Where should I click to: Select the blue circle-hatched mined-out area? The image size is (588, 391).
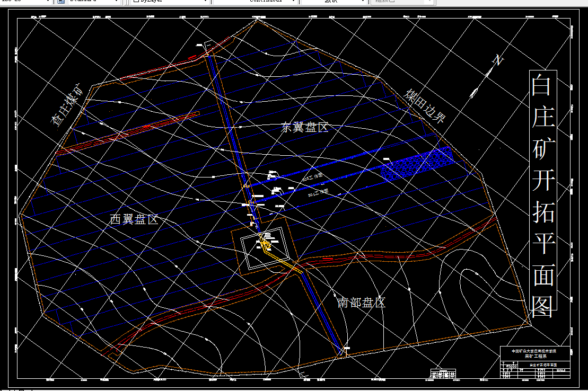tap(417, 164)
